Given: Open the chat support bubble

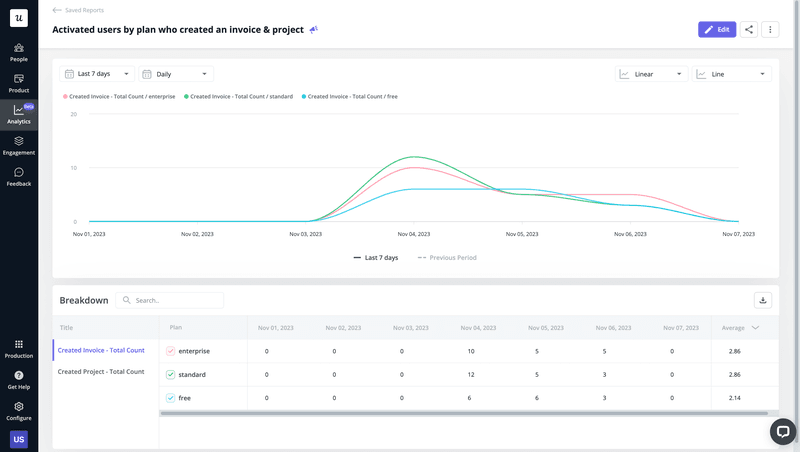Looking at the screenshot, I should (782, 431).
